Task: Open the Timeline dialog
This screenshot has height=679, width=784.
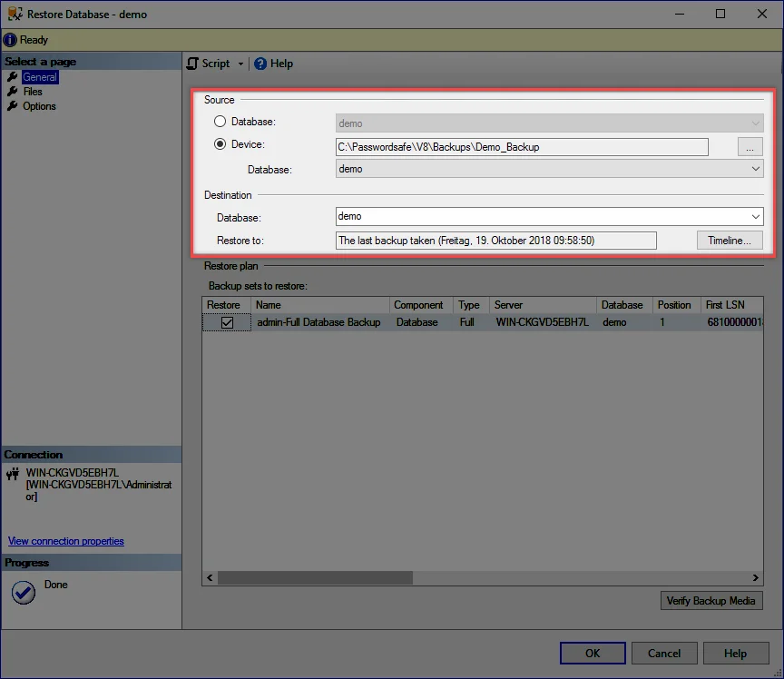Action: 730,241
